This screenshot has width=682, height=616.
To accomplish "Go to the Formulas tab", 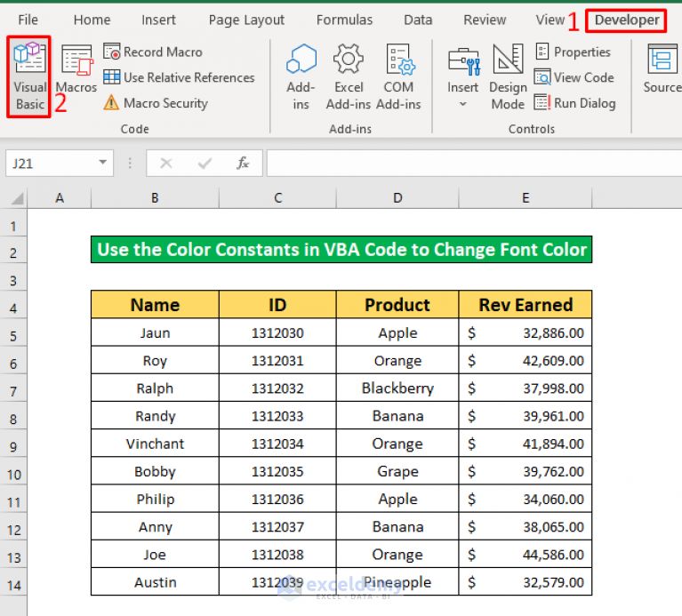I will pos(344,20).
